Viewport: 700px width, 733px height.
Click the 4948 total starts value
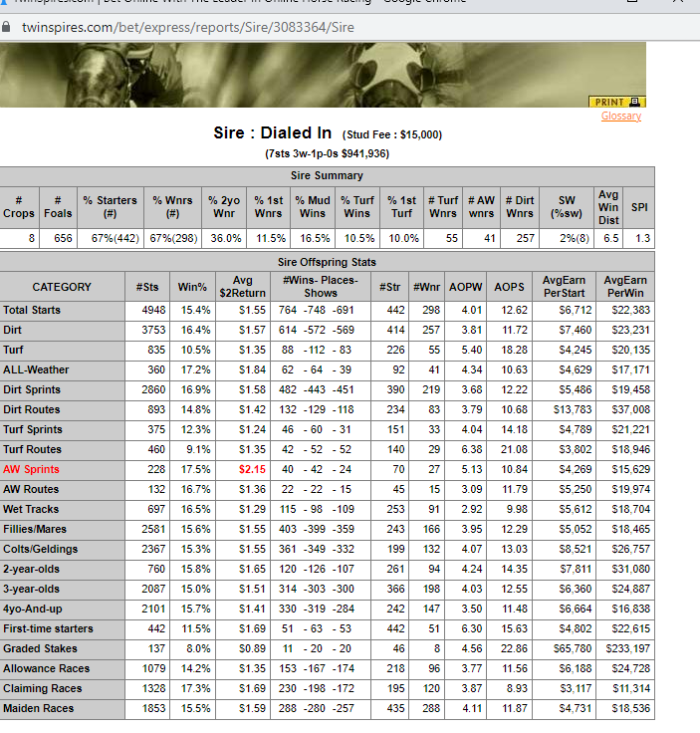[153, 311]
